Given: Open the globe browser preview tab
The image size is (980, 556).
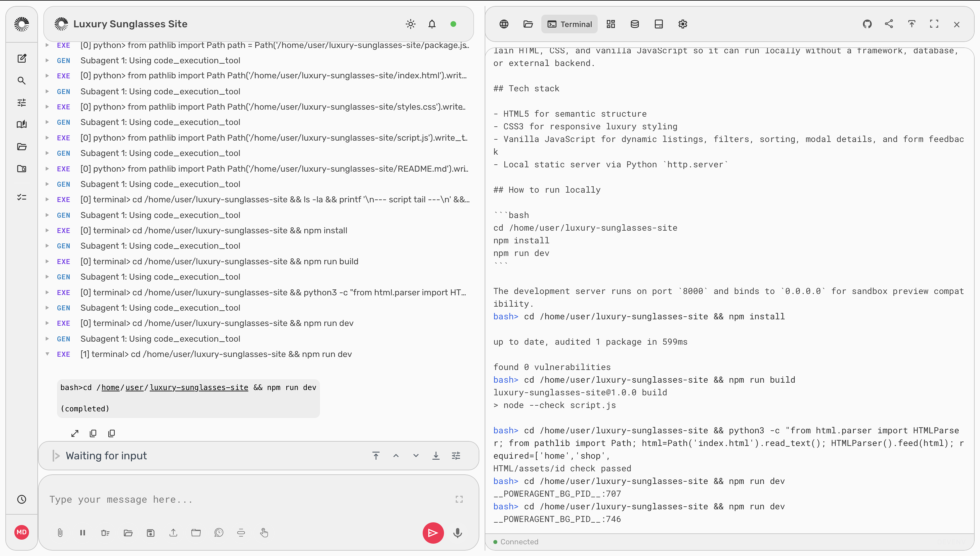Looking at the screenshot, I should click(x=504, y=24).
